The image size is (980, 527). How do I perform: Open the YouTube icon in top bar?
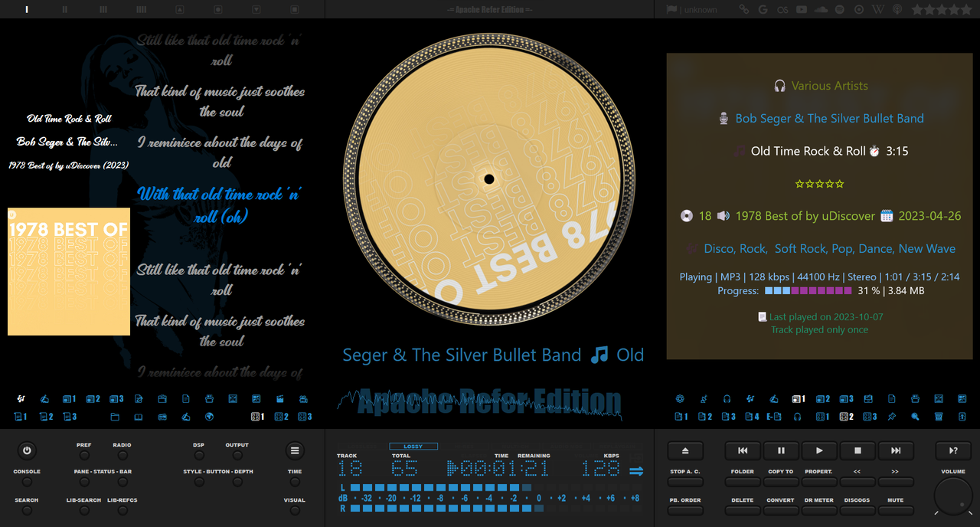tap(801, 9)
